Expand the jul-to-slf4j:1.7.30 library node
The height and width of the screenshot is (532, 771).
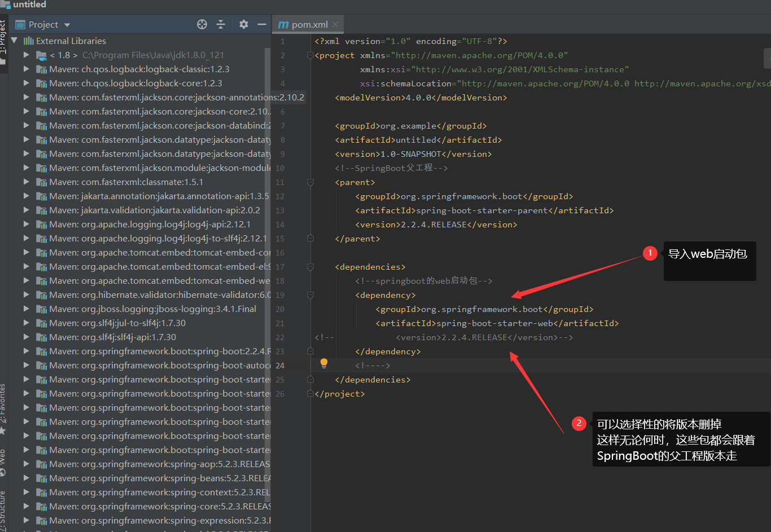click(x=26, y=323)
